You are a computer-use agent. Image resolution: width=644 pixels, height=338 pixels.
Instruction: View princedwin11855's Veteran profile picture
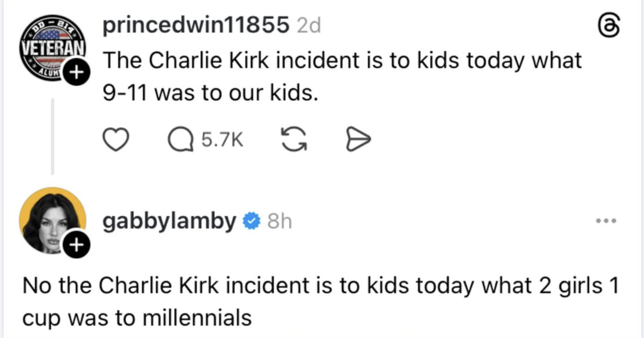pos(51,48)
